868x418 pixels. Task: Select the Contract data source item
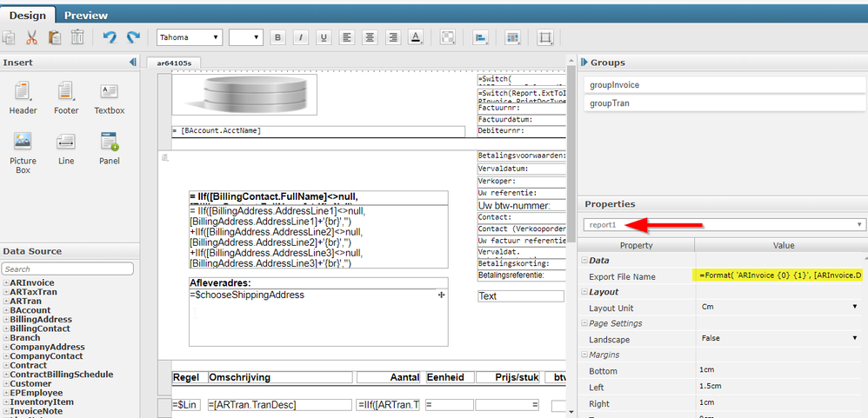28,366
